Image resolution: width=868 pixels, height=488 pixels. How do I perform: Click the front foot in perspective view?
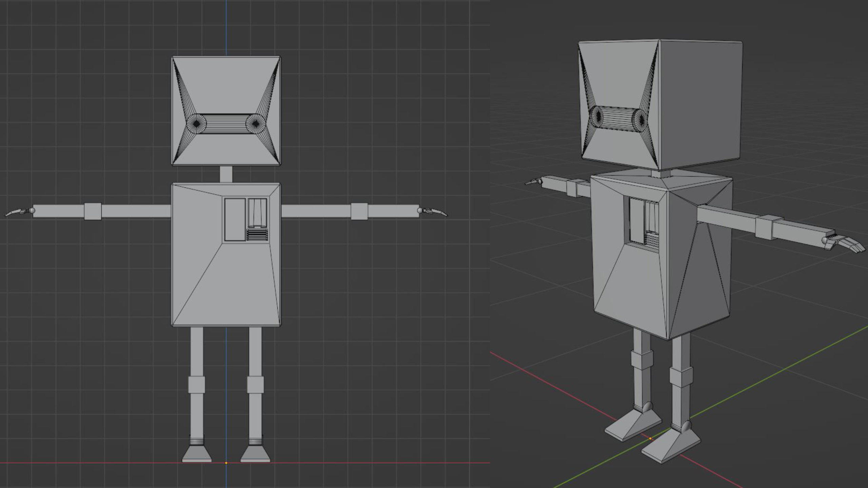(x=671, y=446)
